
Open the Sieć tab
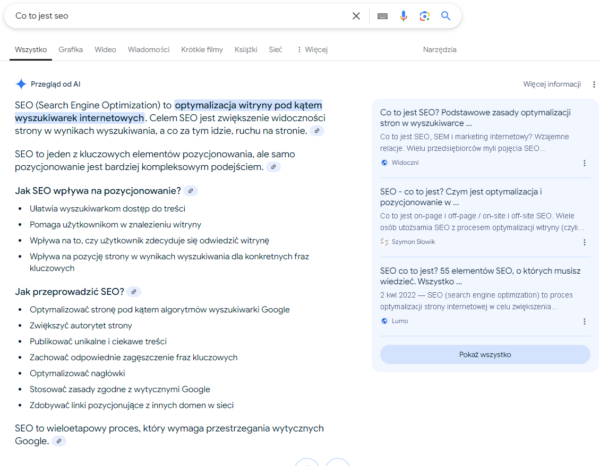pyautogui.click(x=275, y=49)
